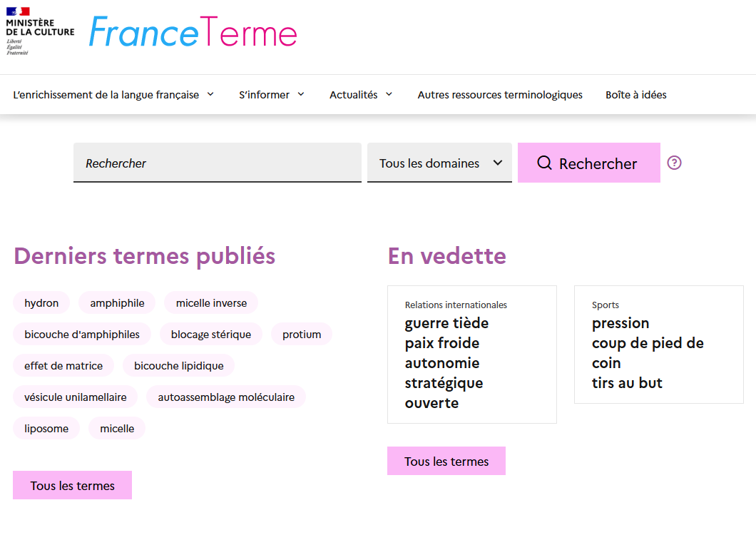The image size is (756, 535).
Task: Open featured term paix froide
Action: pyautogui.click(x=442, y=343)
